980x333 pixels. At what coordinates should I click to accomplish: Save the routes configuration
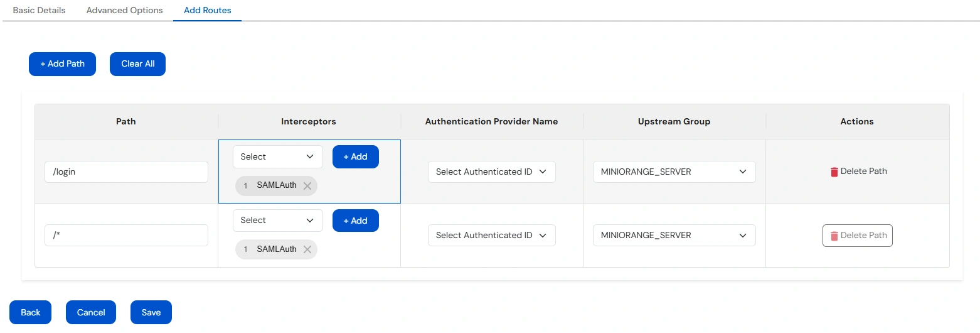(151, 312)
